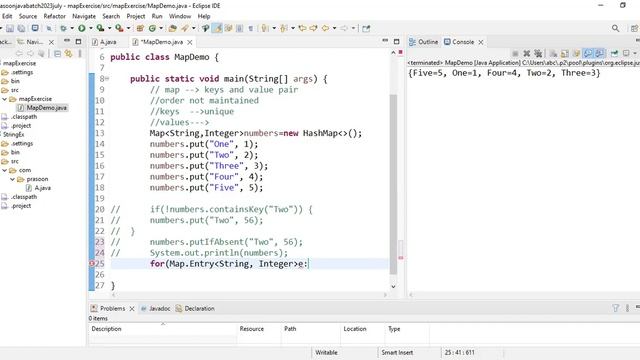Switch to the A.java editor tab
Image resolution: width=640 pixels, height=360 pixels.
(104, 42)
